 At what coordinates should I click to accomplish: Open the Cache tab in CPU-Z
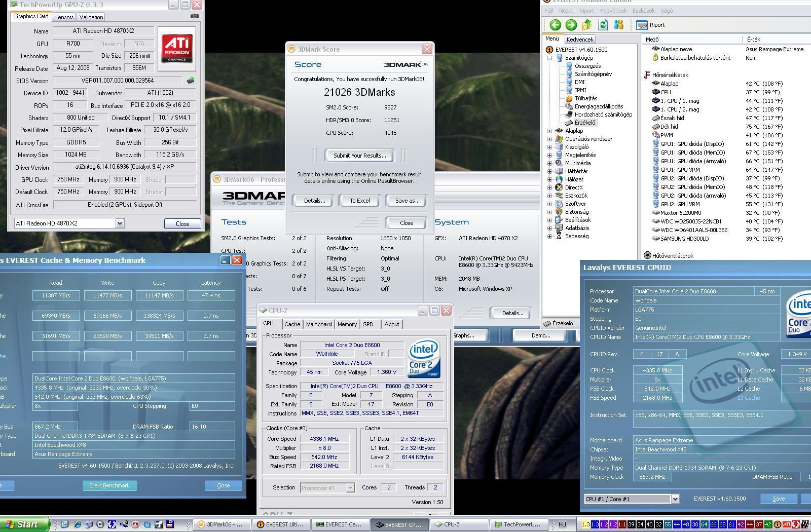[x=292, y=324]
